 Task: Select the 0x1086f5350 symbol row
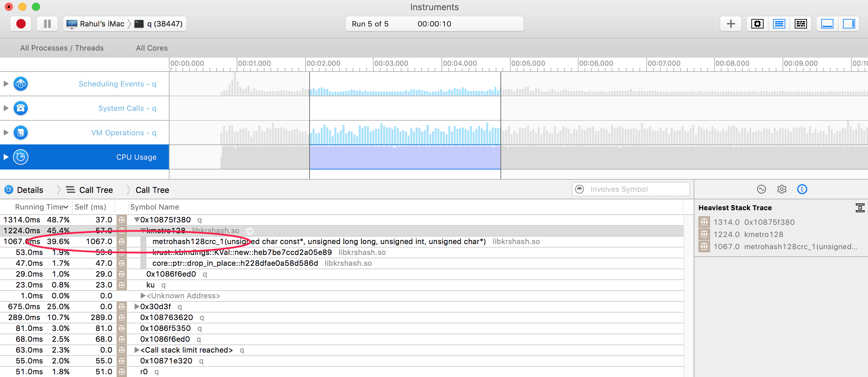[342, 328]
